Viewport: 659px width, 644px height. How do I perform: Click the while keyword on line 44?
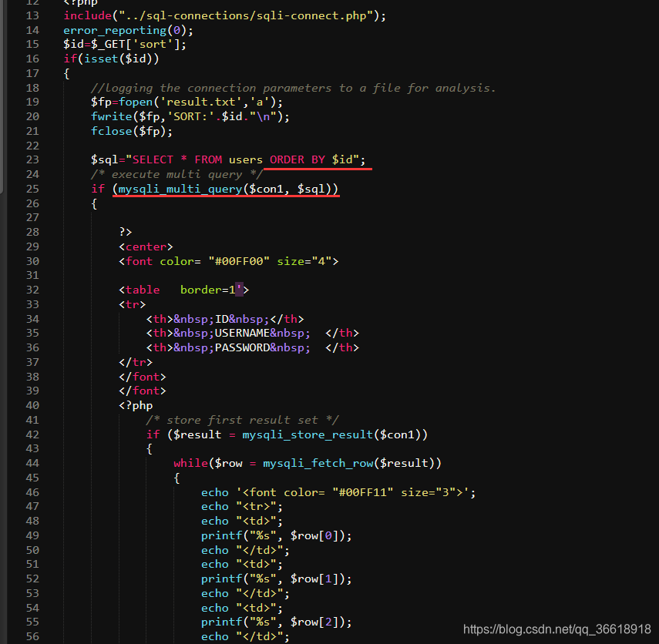click(191, 464)
